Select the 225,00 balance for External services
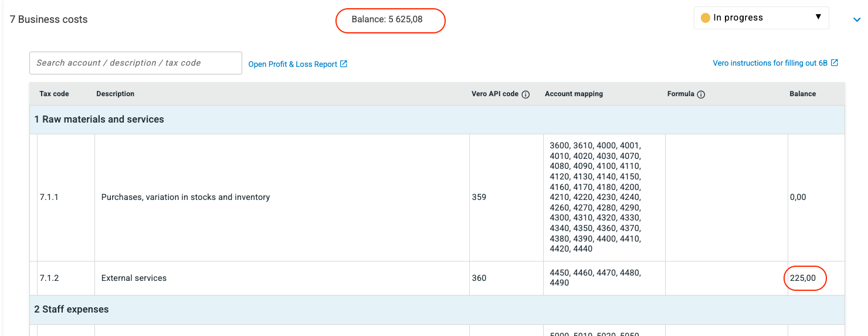Screen dimensions: 868x336 (803, 279)
